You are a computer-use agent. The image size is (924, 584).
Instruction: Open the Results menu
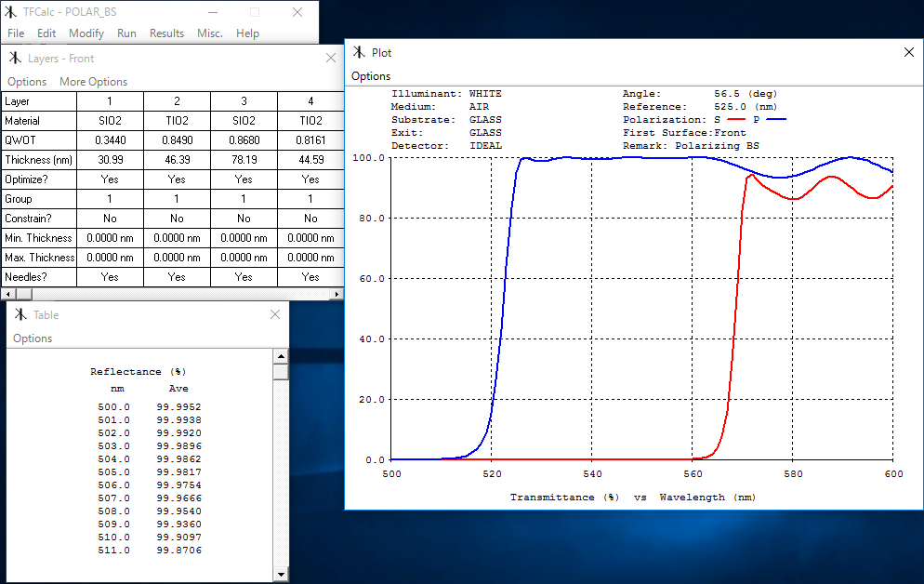[166, 33]
